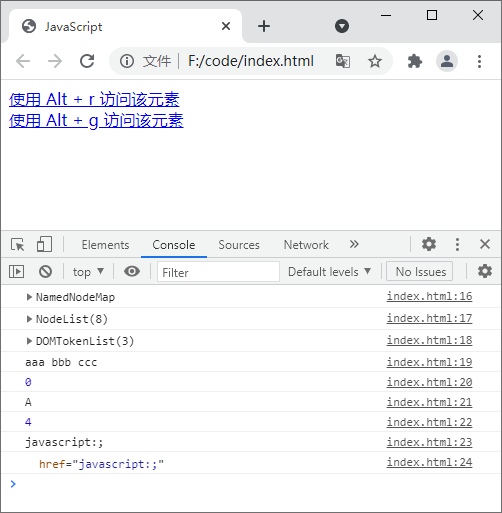Open source link index.html:18

[429, 340]
